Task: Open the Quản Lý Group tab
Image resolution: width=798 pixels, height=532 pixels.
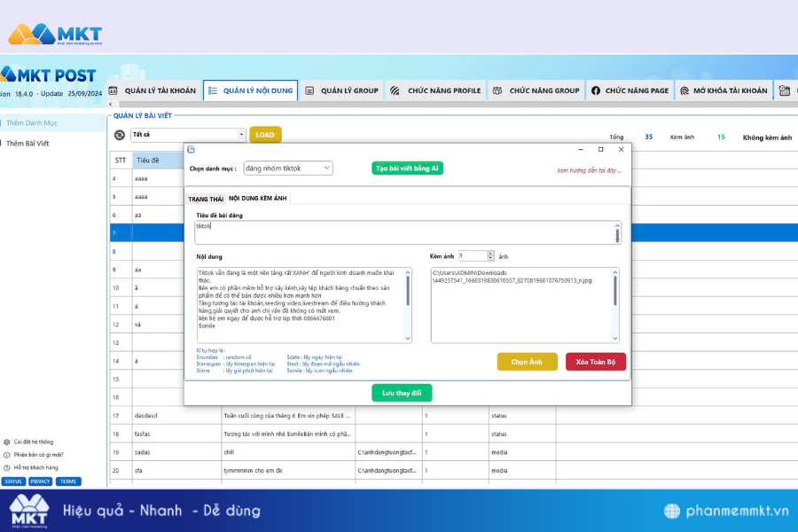Action: coord(342,90)
